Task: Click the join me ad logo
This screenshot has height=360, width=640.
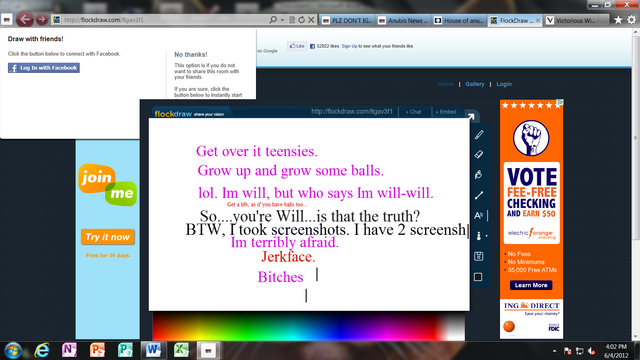Action: click(x=107, y=184)
